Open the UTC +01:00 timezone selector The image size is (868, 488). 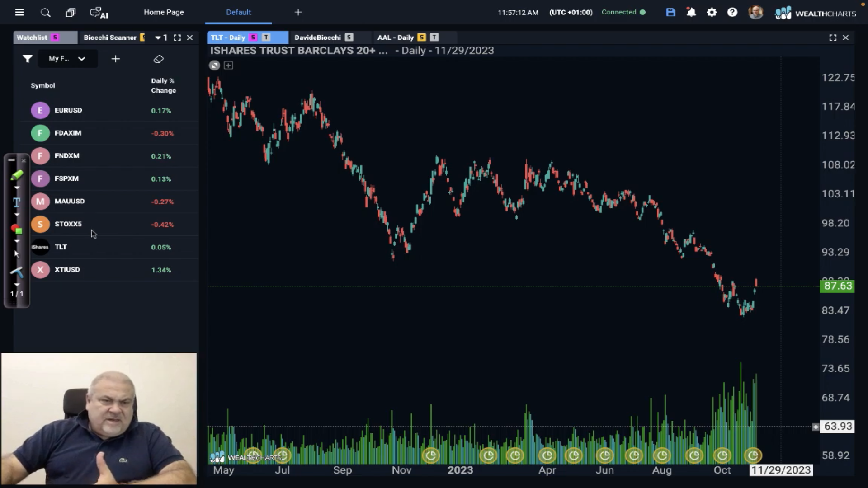pos(571,12)
